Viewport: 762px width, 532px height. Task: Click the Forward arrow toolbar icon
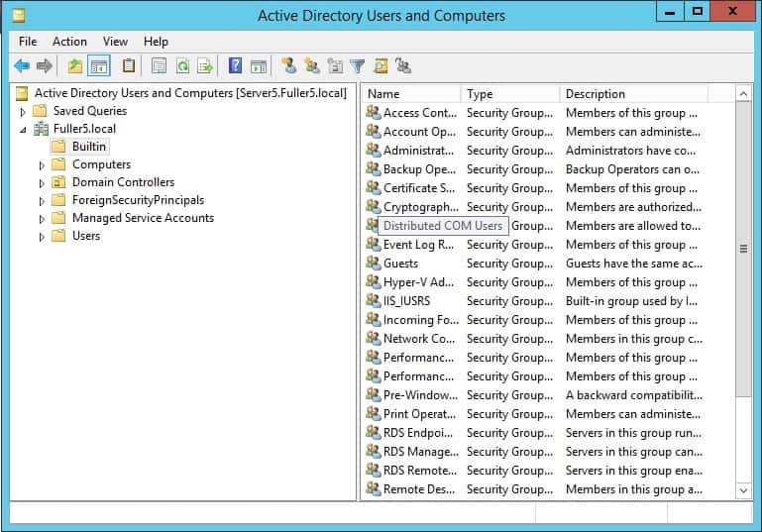45,65
